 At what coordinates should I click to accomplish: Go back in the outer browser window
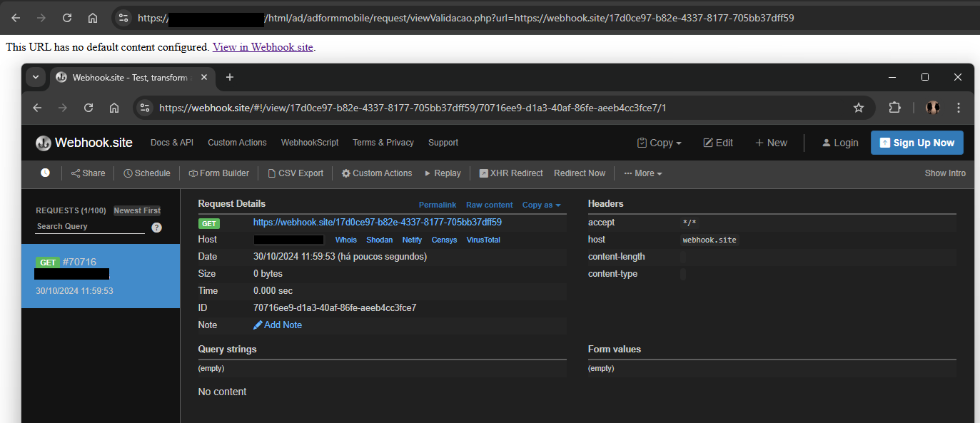click(x=16, y=18)
